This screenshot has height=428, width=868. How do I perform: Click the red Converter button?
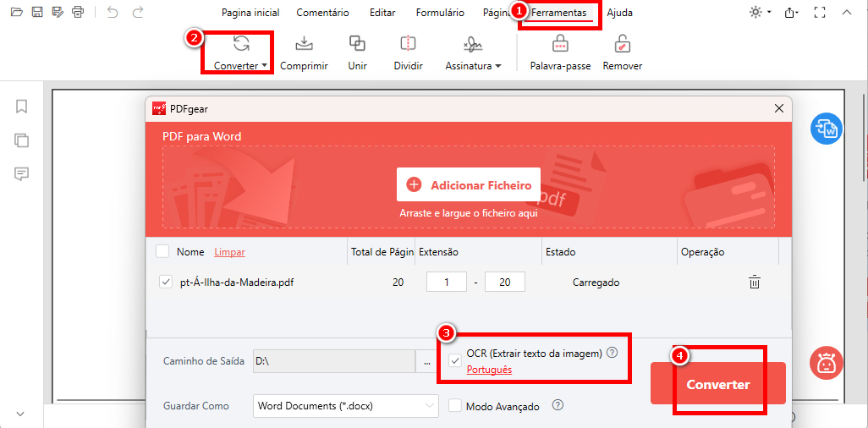pyautogui.click(x=718, y=384)
